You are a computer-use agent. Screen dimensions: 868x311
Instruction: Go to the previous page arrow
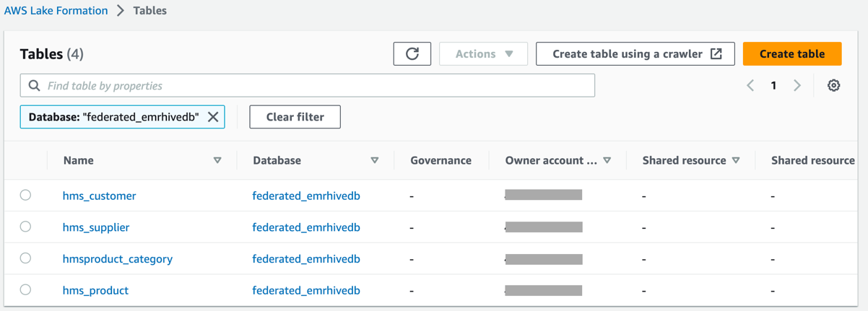pyautogui.click(x=750, y=85)
